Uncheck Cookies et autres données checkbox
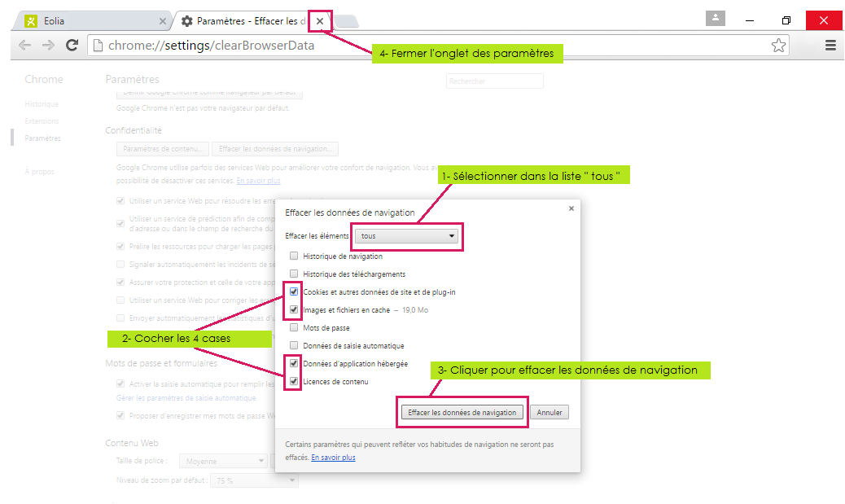The height and width of the screenshot is (504, 845). 294,291
